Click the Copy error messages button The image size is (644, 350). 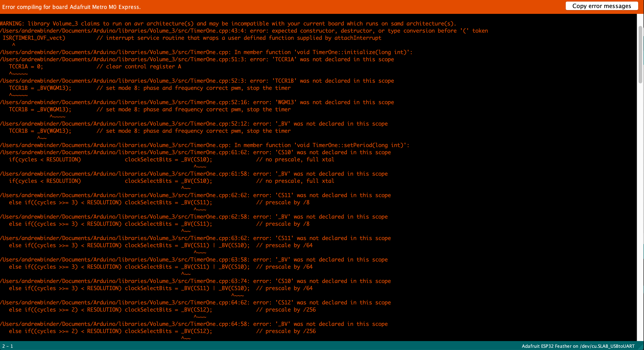[602, 6]
